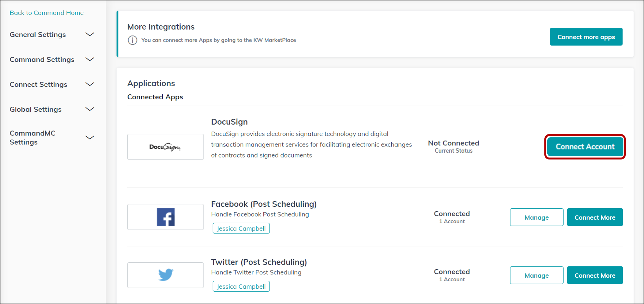Open the Connect Settings dropdown
The height and width of the screenshot is (304, 644).
[x=90, y=84]
